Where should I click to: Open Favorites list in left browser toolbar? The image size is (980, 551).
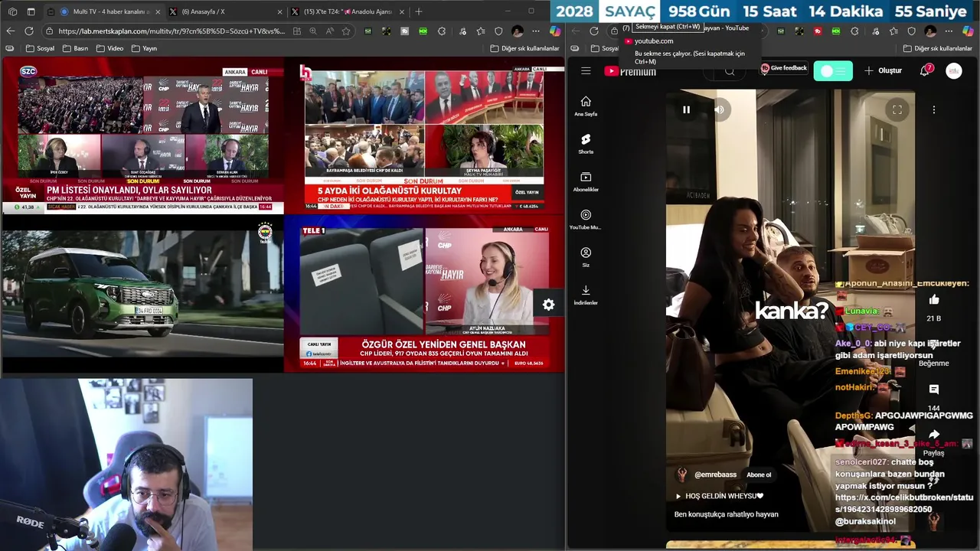point(480,31)
